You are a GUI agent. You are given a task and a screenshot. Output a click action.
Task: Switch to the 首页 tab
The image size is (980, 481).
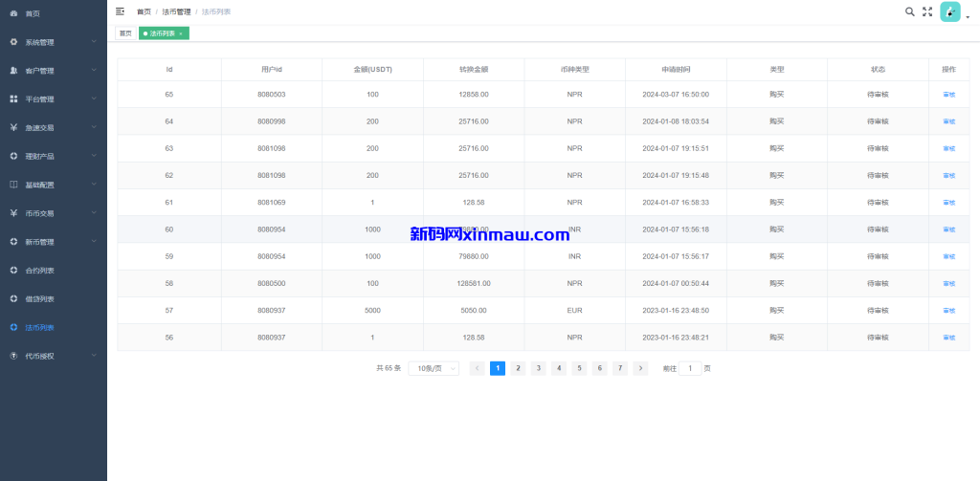[x=125, y=33]
